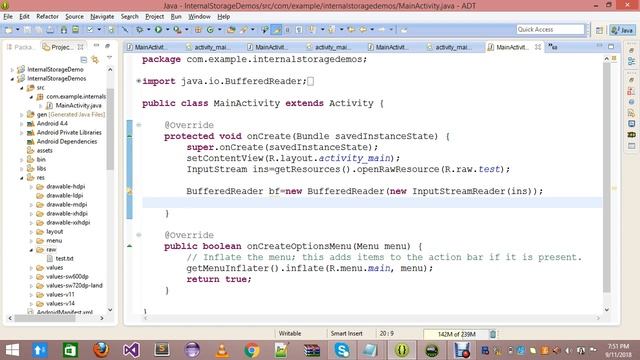Click the New Java Class icon
The image size is (640, 360).
210,29
